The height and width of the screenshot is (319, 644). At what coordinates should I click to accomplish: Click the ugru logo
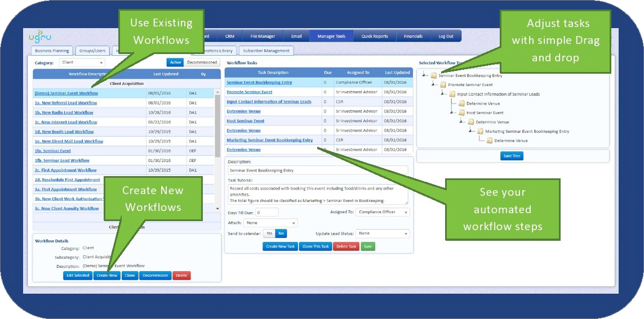(x=40, y=37)
